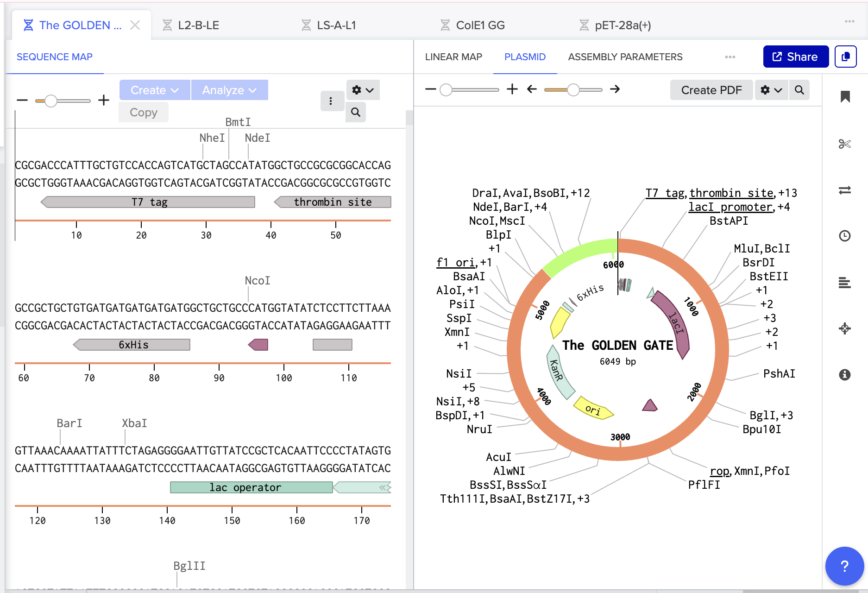Select the scissors digest tool icon

click(x=845, y=144)
